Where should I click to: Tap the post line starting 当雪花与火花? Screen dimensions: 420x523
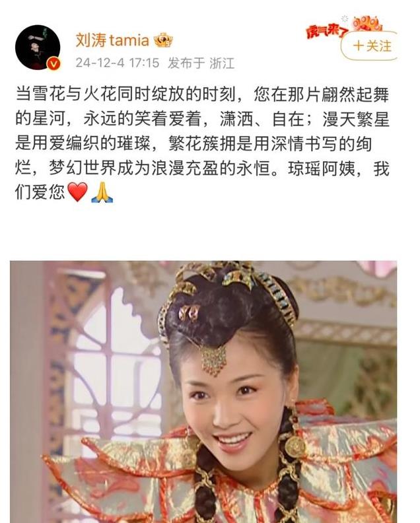[203, 94]
